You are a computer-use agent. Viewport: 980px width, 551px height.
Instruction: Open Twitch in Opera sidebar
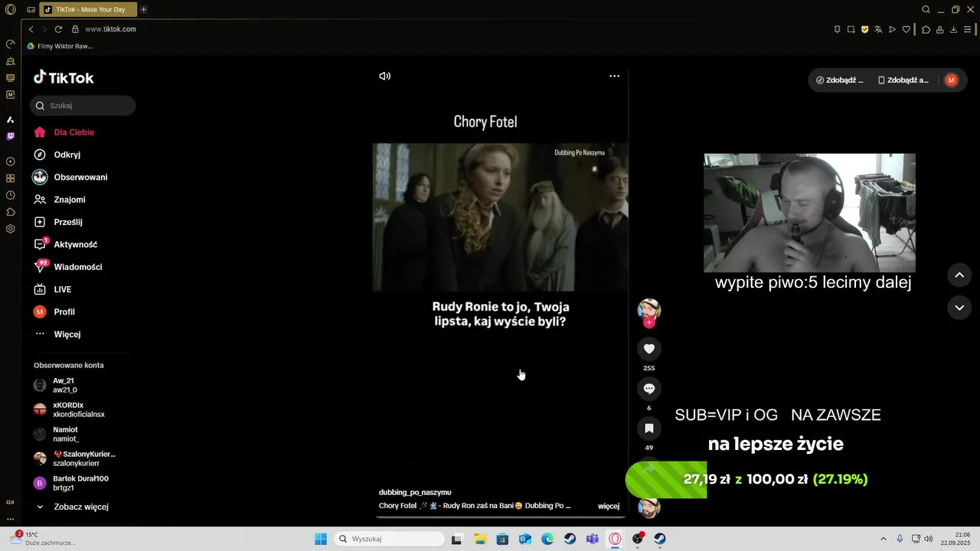pyautogui.click(x=10, y=136)
